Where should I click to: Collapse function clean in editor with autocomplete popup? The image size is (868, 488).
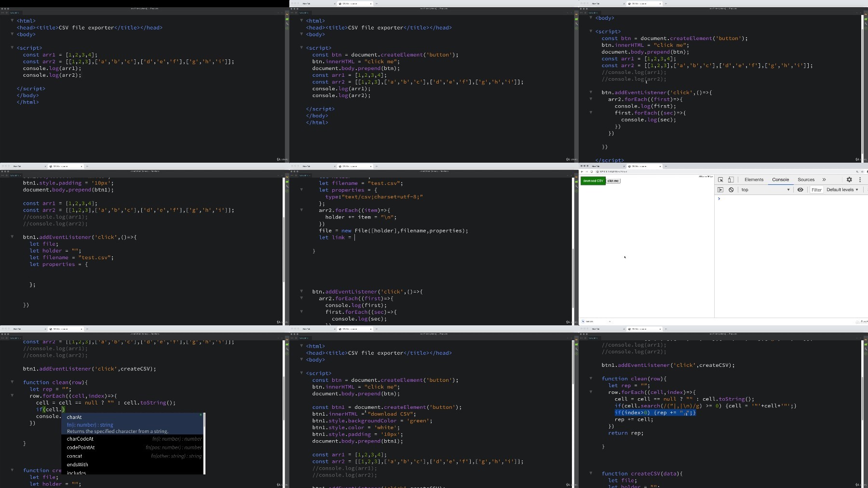click(x=12, y=382)
